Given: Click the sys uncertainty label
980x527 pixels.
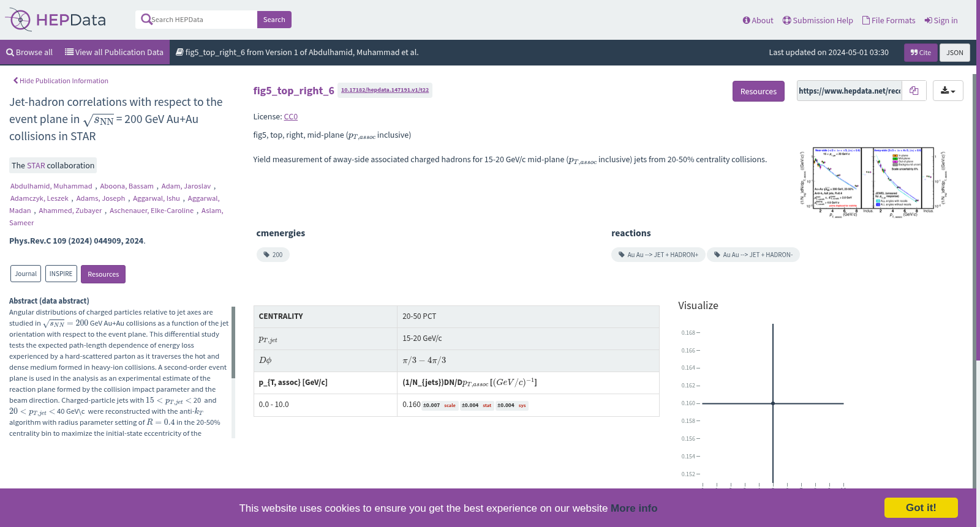Looking at the screenshot, I should pos(522,405).
